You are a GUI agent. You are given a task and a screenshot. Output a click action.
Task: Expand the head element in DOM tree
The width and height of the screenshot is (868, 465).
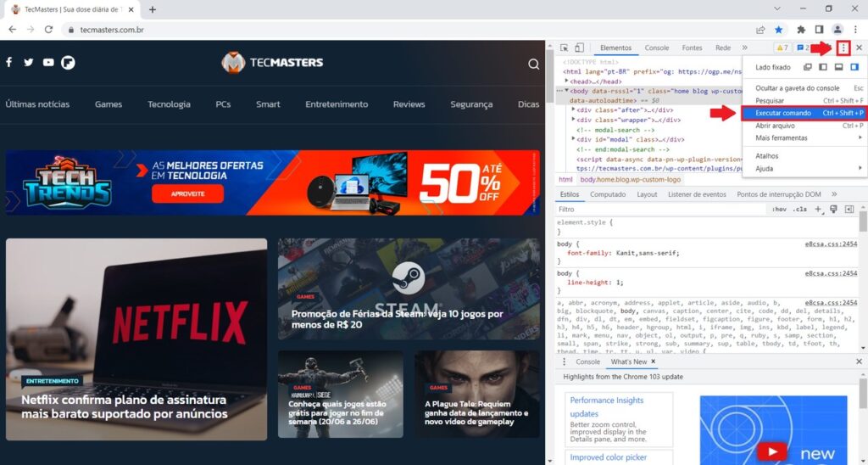(x=567, y=81)
